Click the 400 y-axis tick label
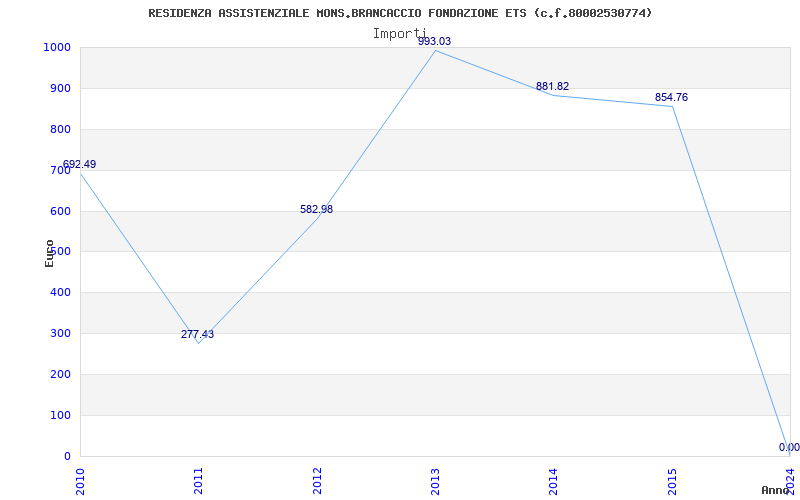The height and width of the screenshot is (500, 800). tap(60, 292)
